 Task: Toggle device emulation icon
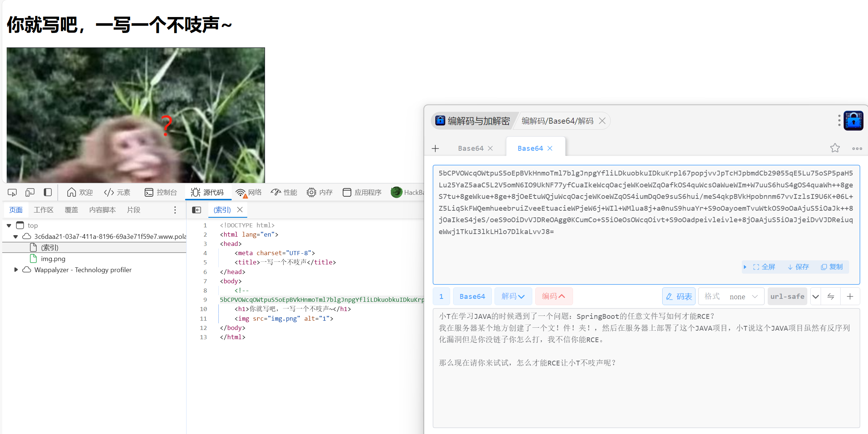(30, 193)
